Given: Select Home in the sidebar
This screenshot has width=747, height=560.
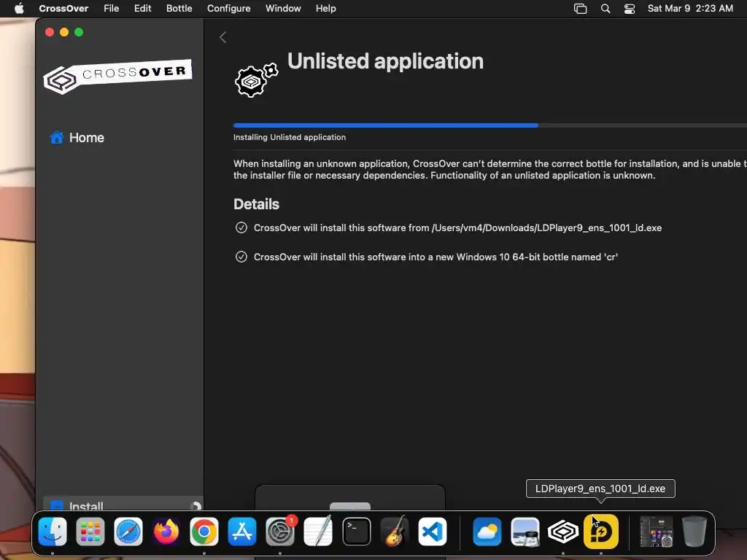Looking at the screenshot, I should [x=77, y=138].
